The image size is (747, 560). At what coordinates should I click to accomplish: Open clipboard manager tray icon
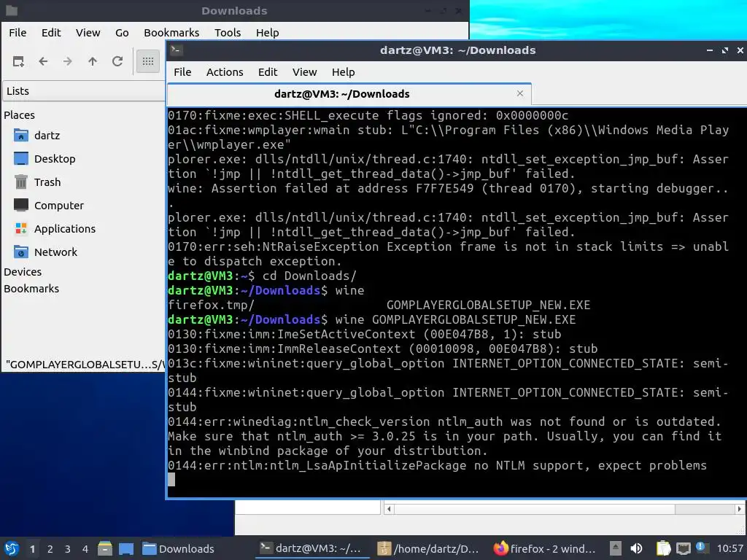click(663, 548)
